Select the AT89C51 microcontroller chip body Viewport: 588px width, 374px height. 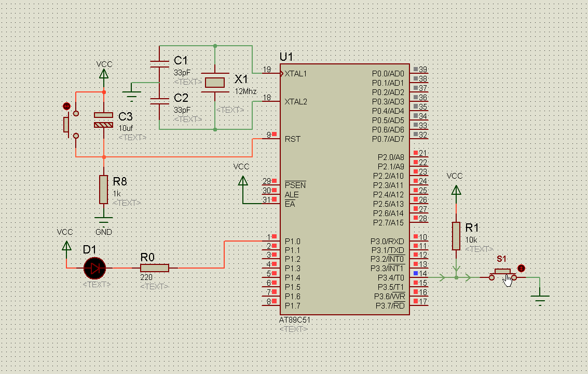click(x=345, y=189)
